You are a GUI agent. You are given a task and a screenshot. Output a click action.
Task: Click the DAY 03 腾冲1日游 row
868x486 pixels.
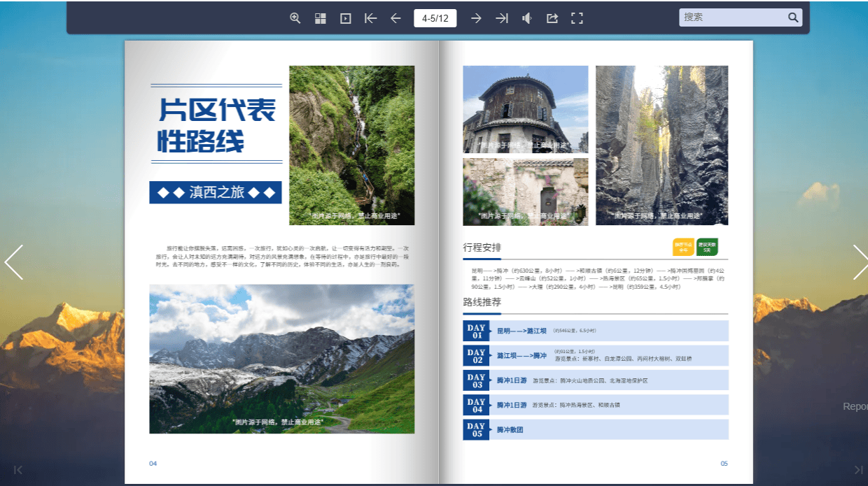595,380
